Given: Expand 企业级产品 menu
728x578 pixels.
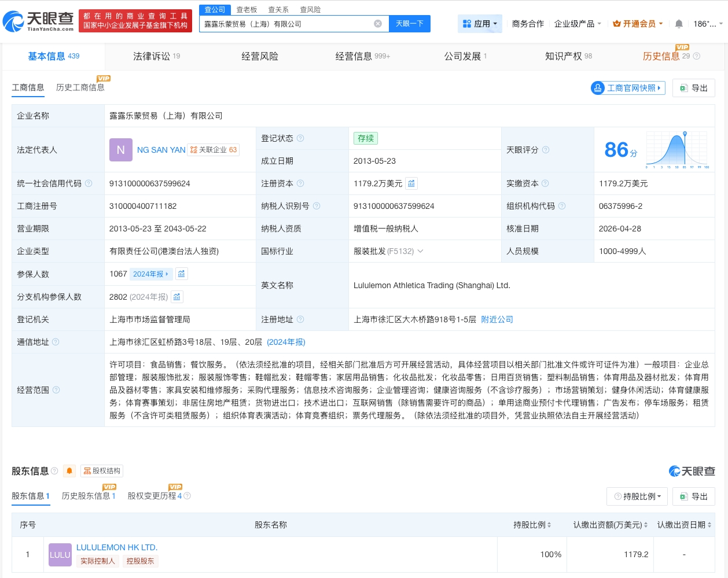Looking at the screenshot, I should pyautogui.click(x=578, y=24).
